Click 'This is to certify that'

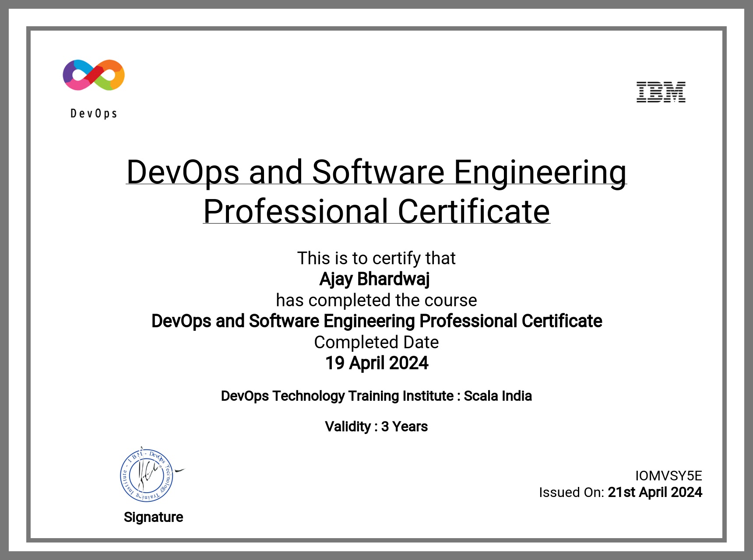[376, 258]
